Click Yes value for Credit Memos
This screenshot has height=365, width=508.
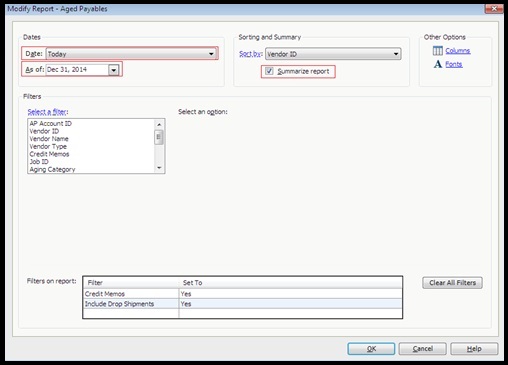[x=186, y=294]
